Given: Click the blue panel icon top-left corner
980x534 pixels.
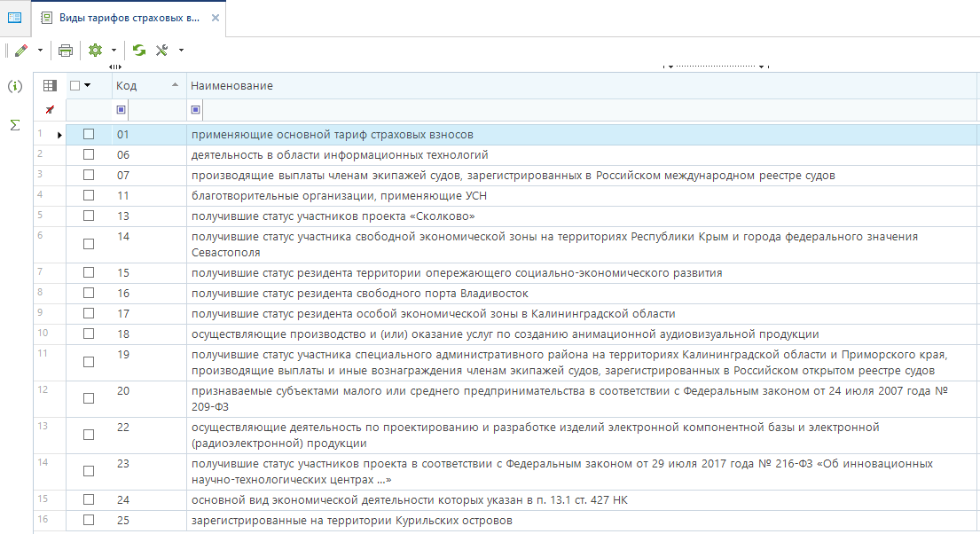Looking at the screenshot, I should click(14, 16).
